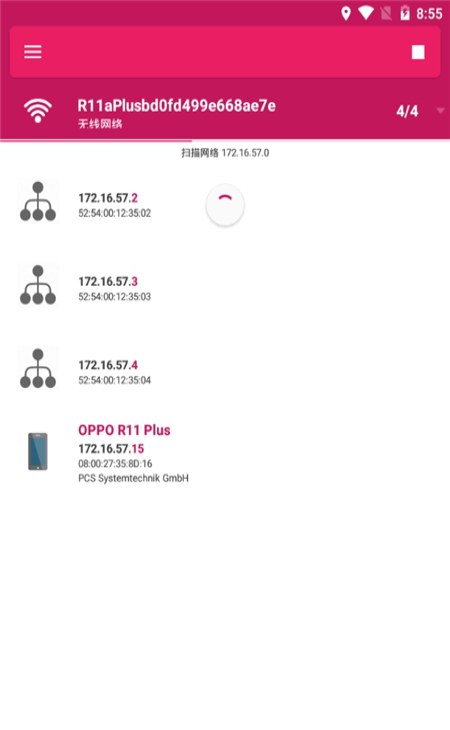The image size is (450, 730).
Task: Tap the battery icon in status bar
Action: click(405, 14)
